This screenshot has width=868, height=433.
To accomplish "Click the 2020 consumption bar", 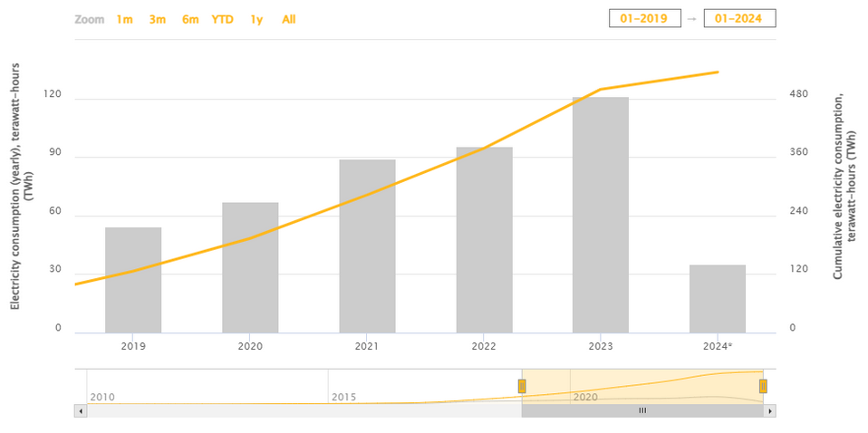I will click(250, 267).
